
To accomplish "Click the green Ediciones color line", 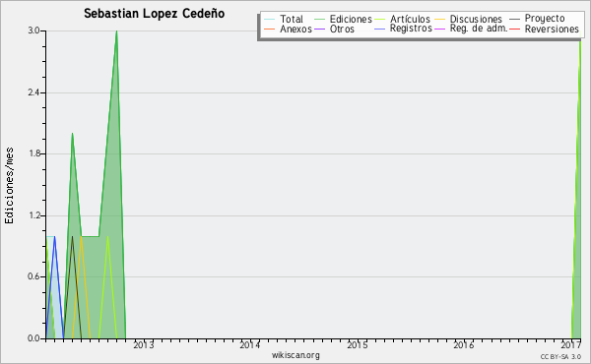I will (x=319, y=19).
